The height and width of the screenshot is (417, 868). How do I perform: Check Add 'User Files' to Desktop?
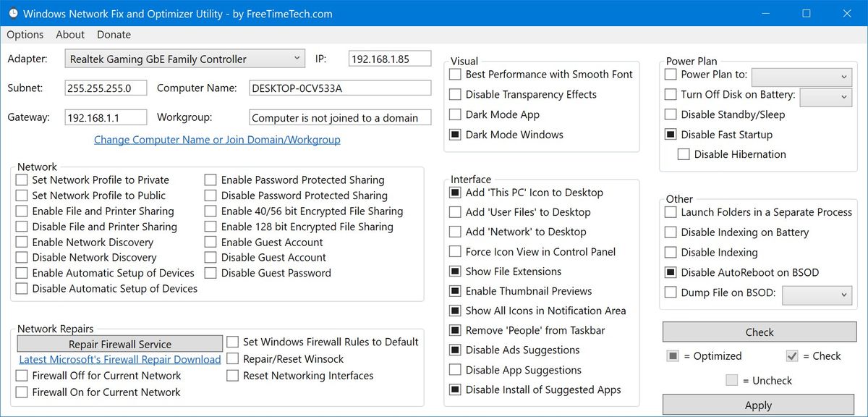455,212
